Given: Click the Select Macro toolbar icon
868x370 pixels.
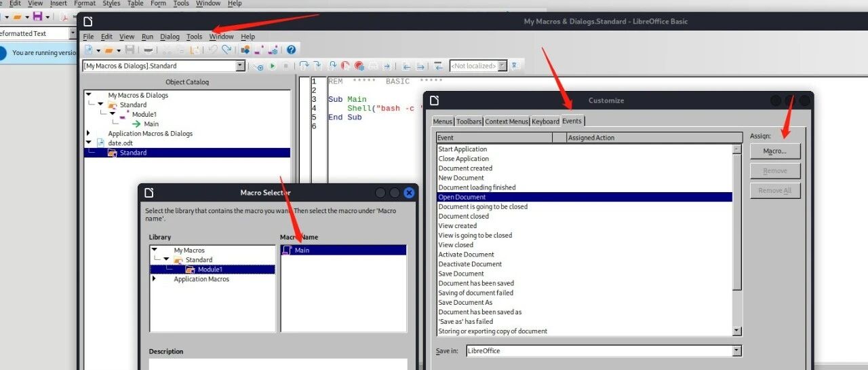Looking at the screenshot, I should 259,50.
